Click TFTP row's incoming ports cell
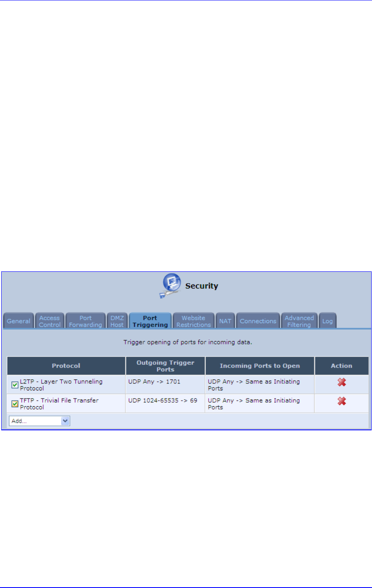 point(260,403)
